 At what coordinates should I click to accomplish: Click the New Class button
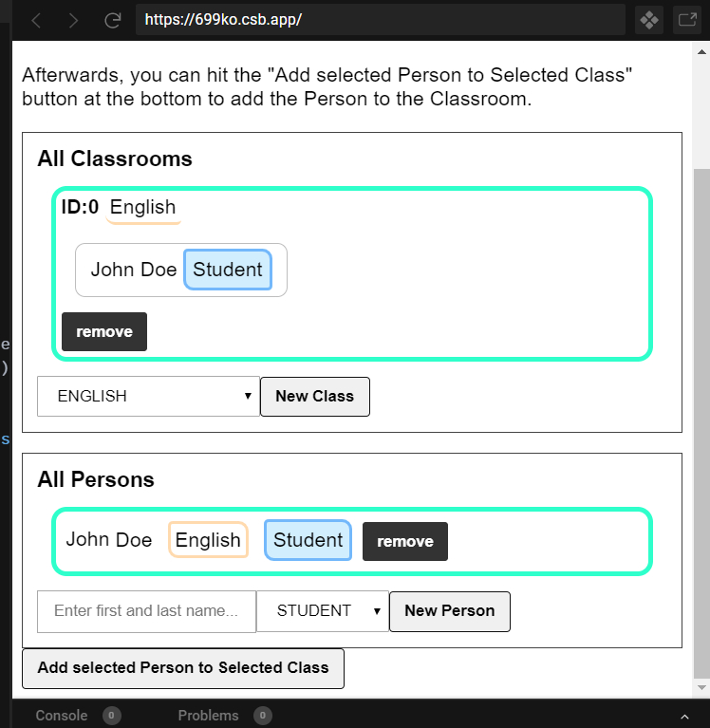pyautogui.click(x=314, y=397)
